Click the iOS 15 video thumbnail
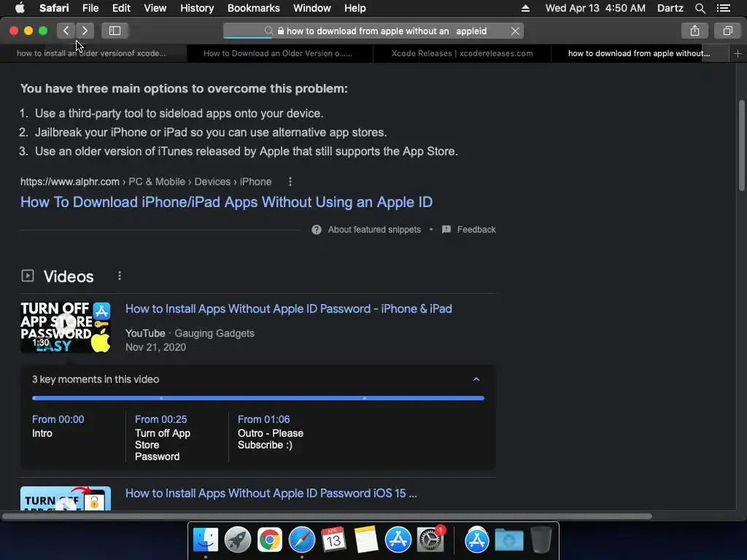 (x=66, y=498)
